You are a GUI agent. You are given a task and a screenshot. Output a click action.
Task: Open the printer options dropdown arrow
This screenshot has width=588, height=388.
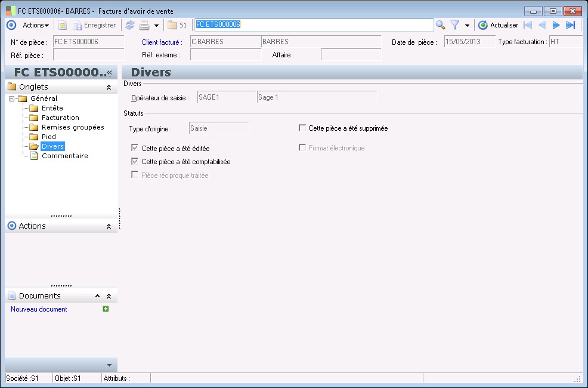(x=156, y=26)
